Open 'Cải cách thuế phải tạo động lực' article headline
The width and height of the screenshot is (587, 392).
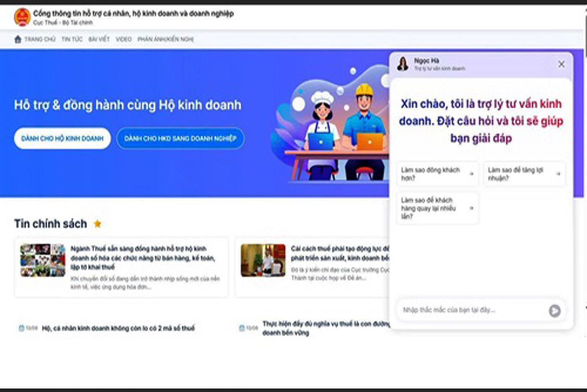tap(339, 253)
